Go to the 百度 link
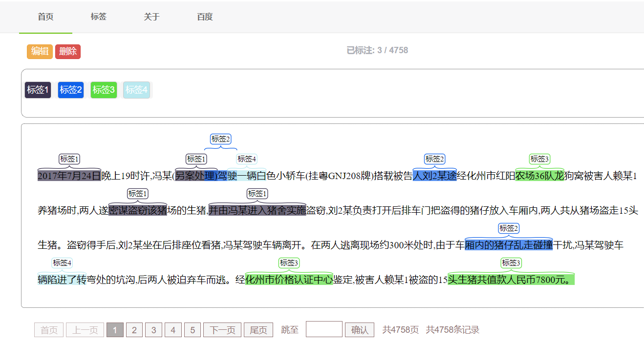This screenshot has height=343, width=644. 205,17
